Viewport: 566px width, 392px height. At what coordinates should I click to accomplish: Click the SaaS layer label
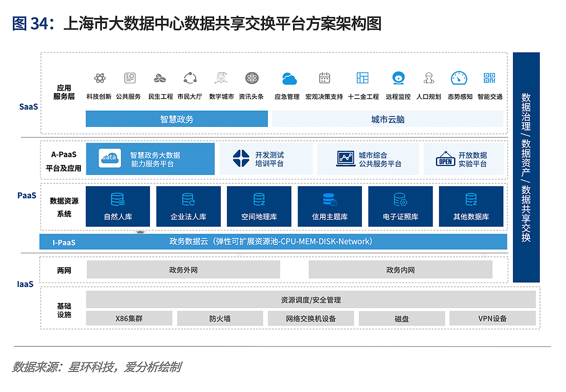29,107
